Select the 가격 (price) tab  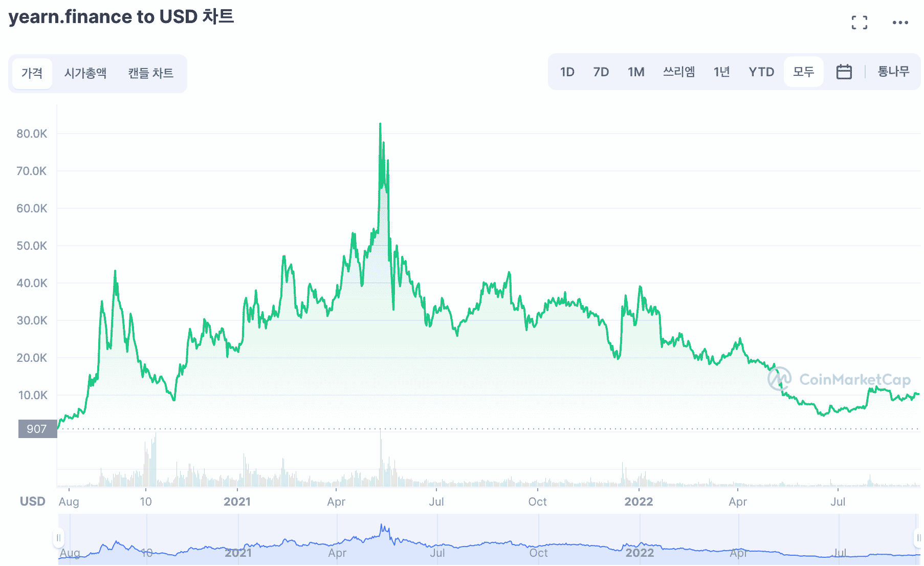(32, 73)
